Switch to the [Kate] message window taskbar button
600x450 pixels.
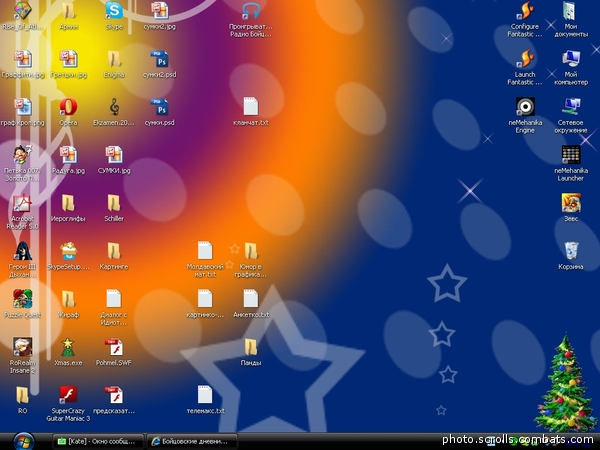(98, 442)
